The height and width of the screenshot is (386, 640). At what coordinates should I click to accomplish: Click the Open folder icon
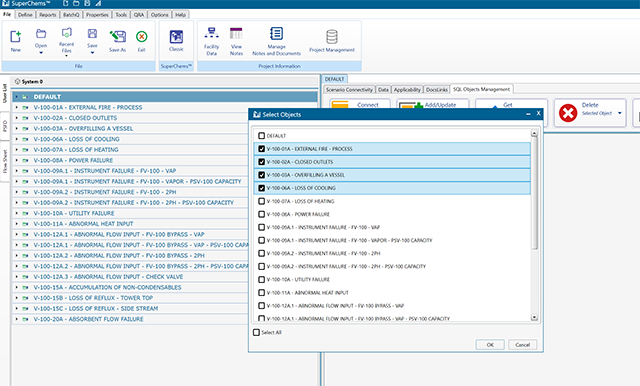pos(41,34)
